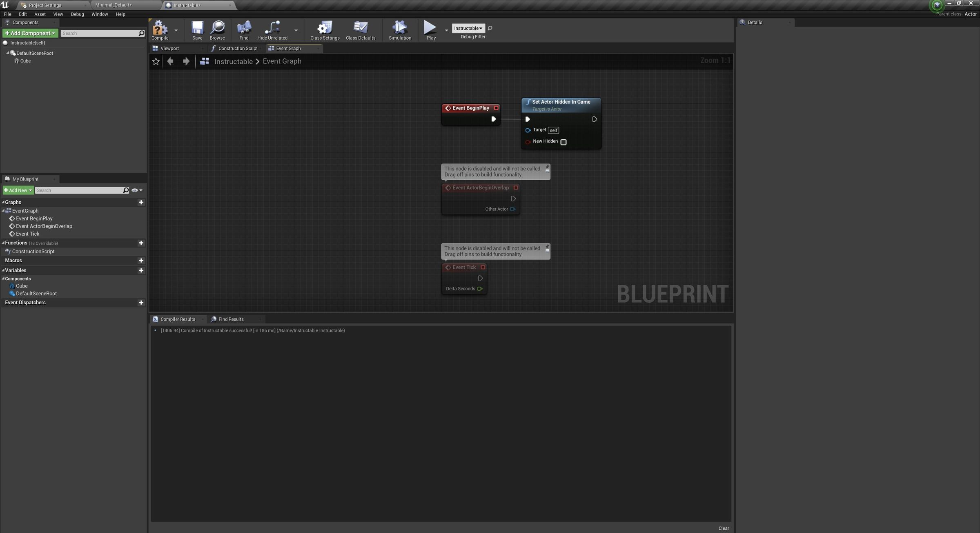Toggle the New Hidden checkbox
Image resolution: width=980 pixels, height=533 pixels.
click(x=563, y=142)
